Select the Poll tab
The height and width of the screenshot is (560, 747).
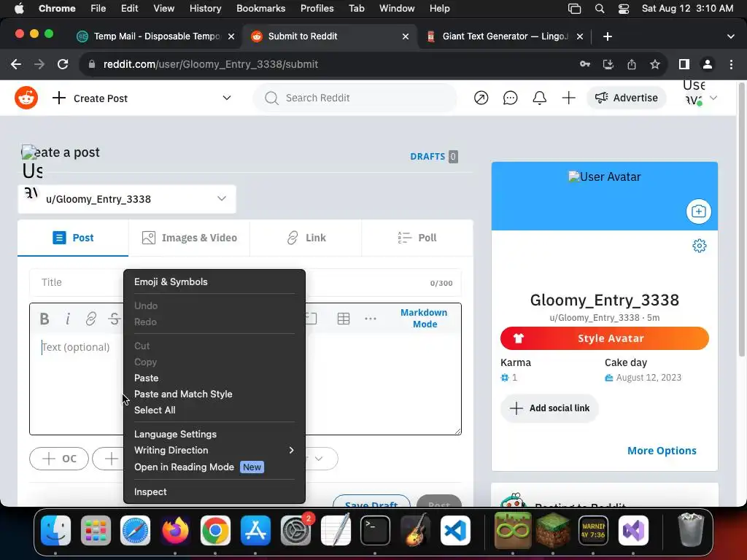tap(417, 238)
